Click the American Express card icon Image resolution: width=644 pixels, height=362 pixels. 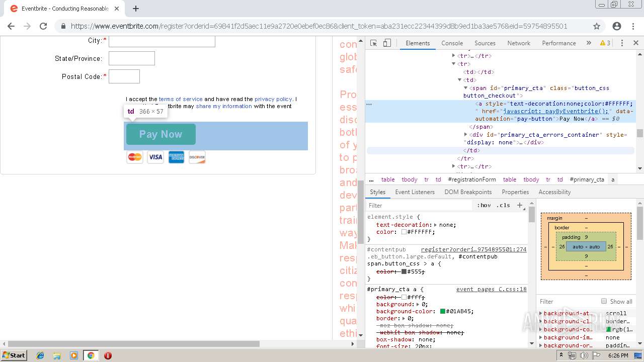point(176,157)
